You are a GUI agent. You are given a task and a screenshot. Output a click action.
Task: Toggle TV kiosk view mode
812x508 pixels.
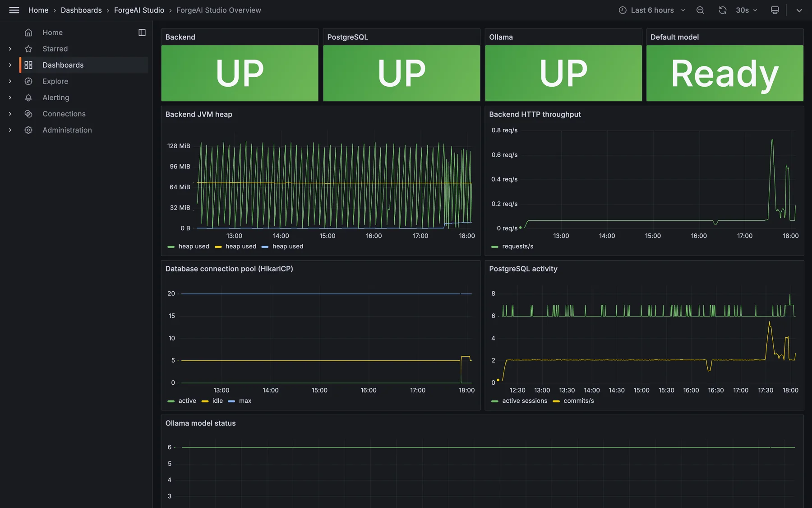775,10
